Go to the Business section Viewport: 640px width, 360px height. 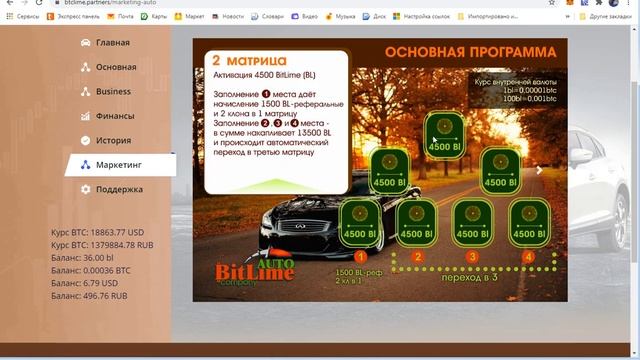click(x=113, y=91)
